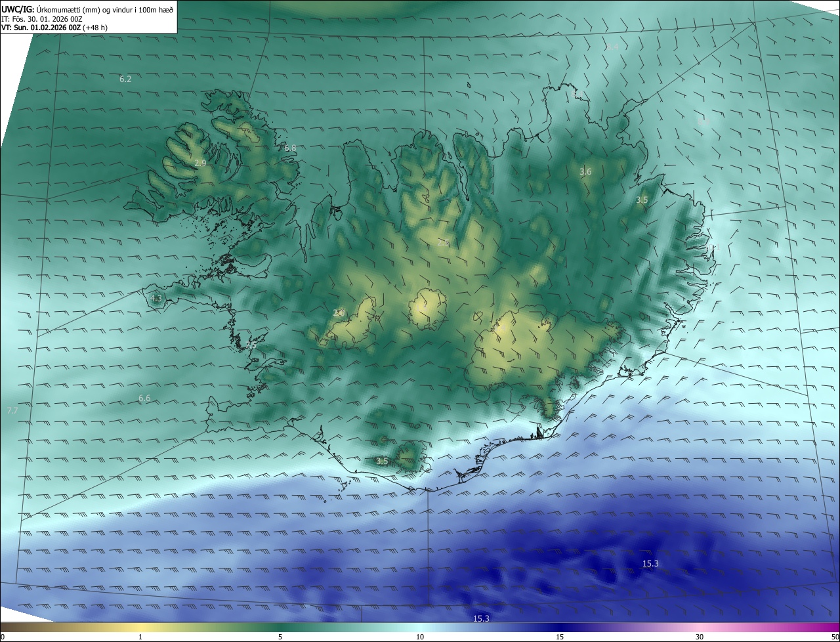Click the 2.0 value beside the western glacier
Viewport: 840px width, 642px height.
(x=339, y=313)
